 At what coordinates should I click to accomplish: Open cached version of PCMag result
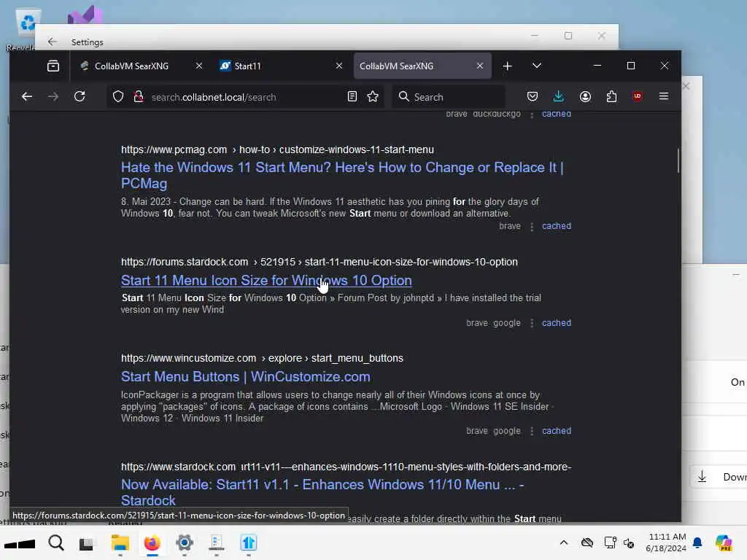pyautogui.click(x=557, y=226)
